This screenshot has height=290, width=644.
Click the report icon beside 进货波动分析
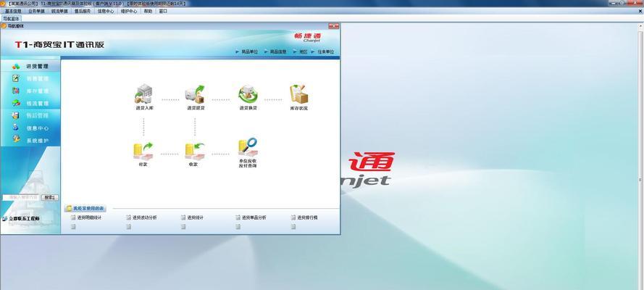[x=128, y=217]
